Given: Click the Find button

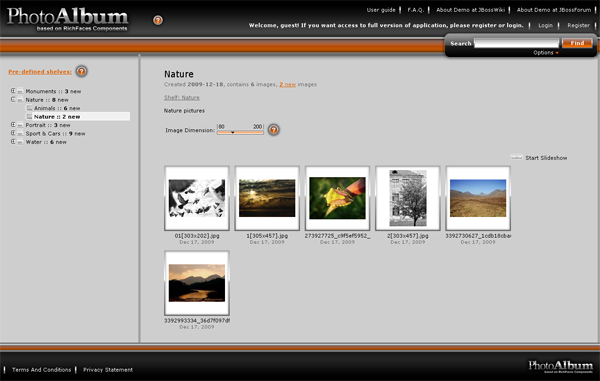Looking at the screenshot, I should click(x=577, y=43).
